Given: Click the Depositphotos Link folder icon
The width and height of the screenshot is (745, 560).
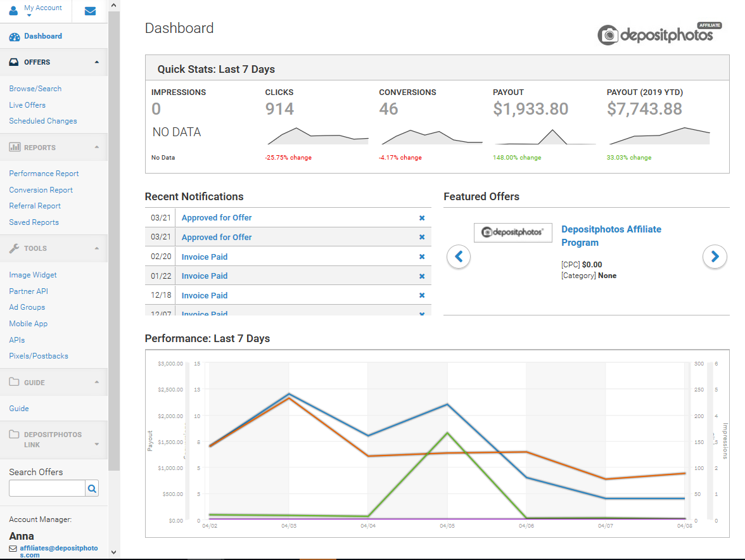Looking at the screenshot, I should 14,434.
